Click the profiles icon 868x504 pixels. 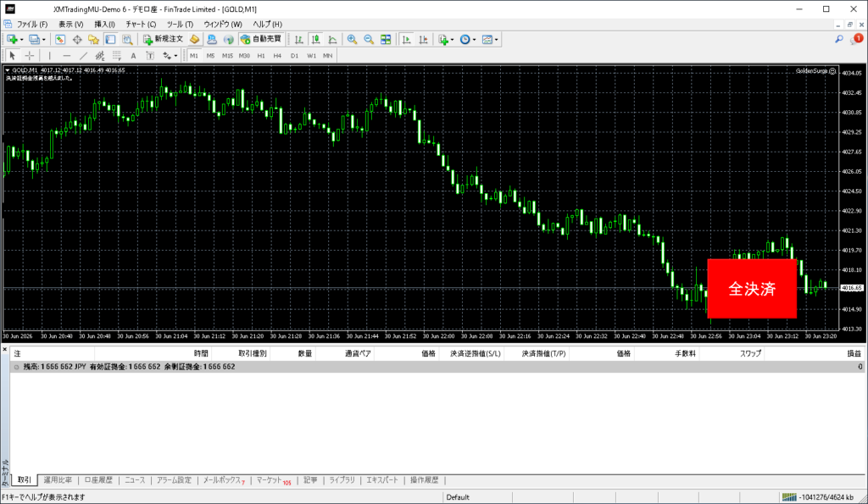pyautogui.click(x=34, y=39)
